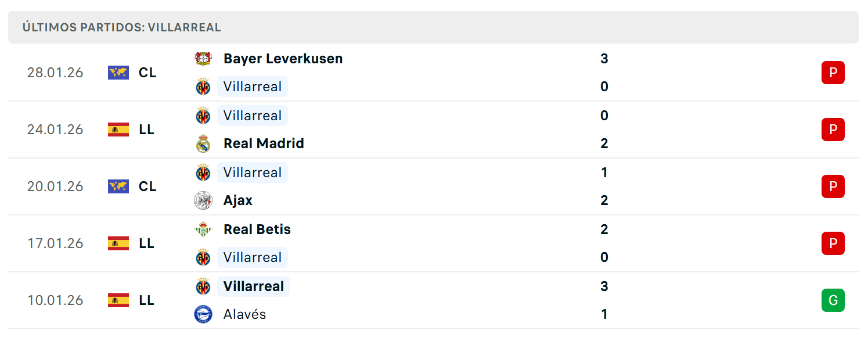Click the green G result badge
The width and height of the screenshot is (868, 338).
click(x=833, y=300)
